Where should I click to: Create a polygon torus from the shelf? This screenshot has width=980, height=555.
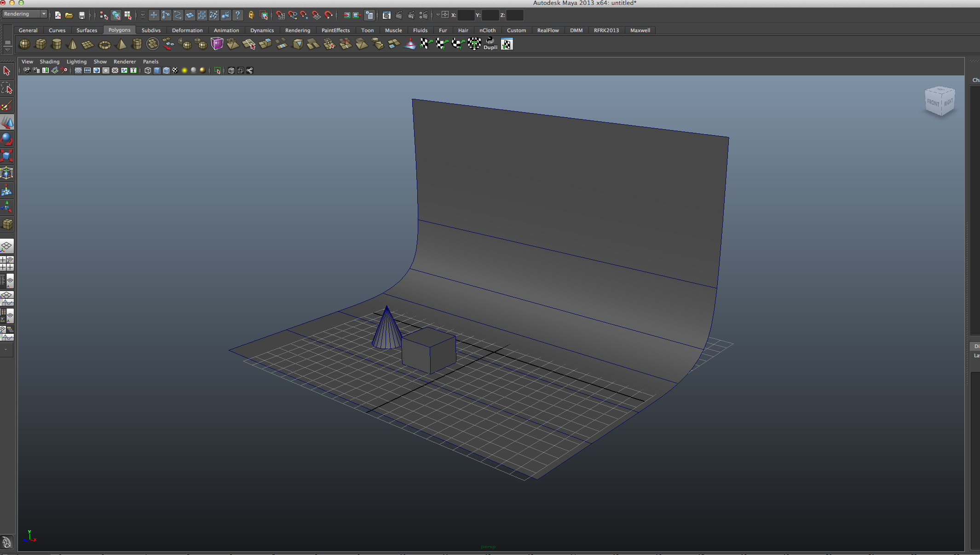click(x=104, y=45)
